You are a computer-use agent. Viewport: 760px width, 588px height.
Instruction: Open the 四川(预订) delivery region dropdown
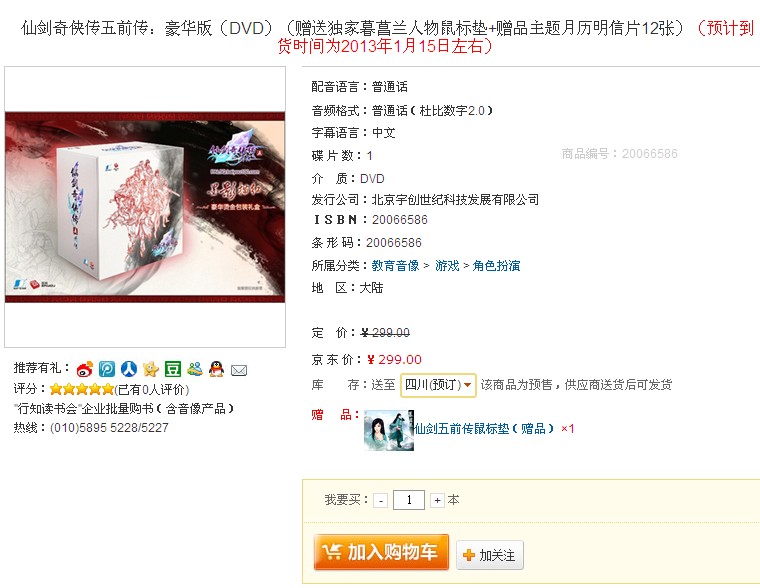[x=438, y=385]
